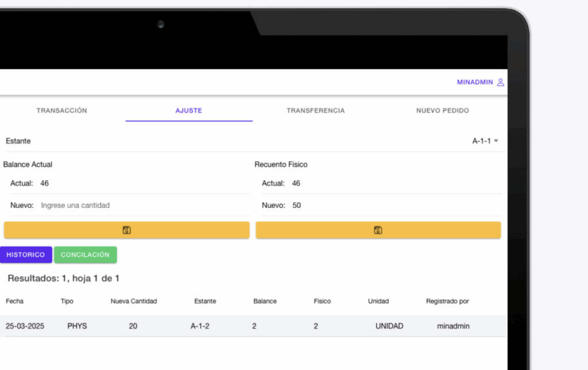Click the PHYS type cell
Image resolution: width=588 pixels, height=370 pixels.
[78, 326]
